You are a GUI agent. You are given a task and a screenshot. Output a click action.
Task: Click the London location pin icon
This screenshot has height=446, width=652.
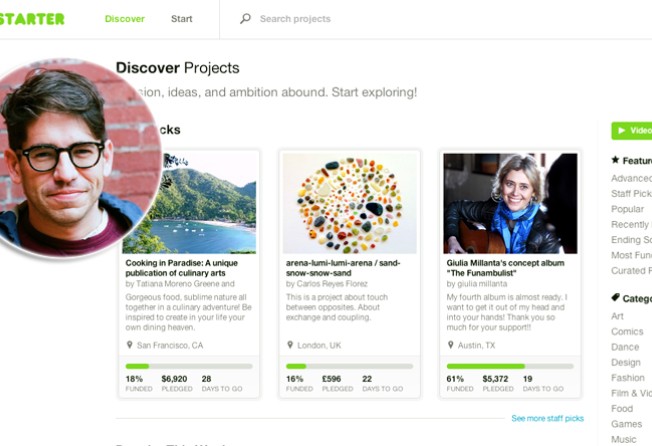pos(290,345)
